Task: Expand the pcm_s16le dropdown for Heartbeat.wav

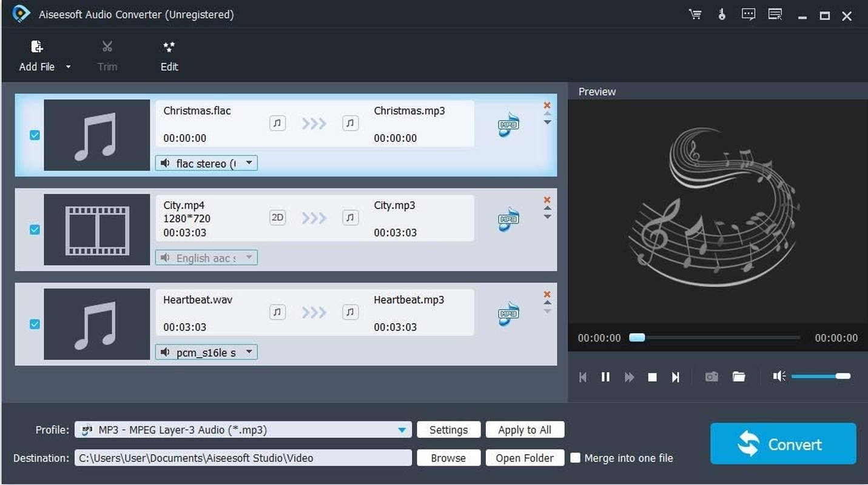Action: [x=249, y=352]
